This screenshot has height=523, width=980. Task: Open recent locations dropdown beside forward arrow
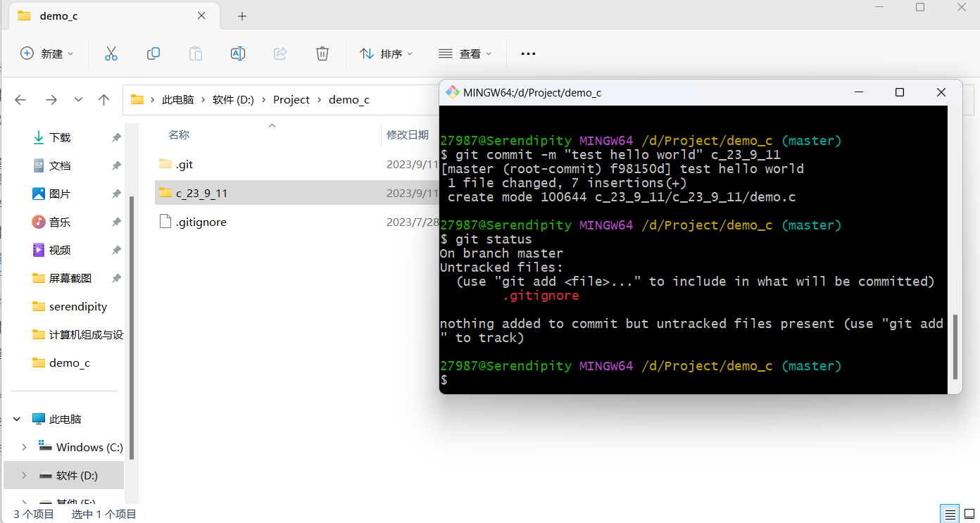click(x=78, y=100)
